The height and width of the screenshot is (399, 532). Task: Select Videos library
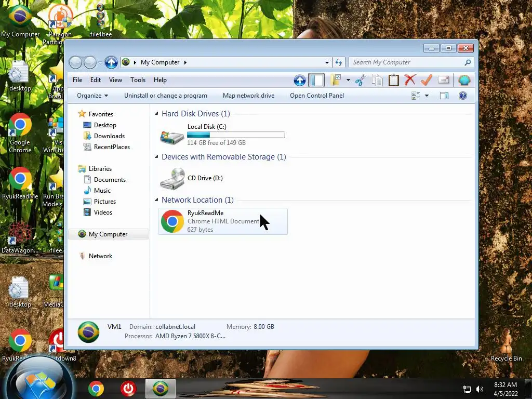coord(103,212)
